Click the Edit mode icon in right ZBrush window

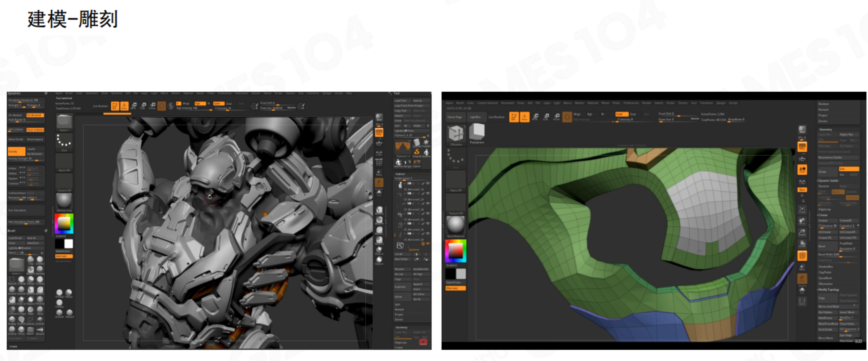coord(514,117)
